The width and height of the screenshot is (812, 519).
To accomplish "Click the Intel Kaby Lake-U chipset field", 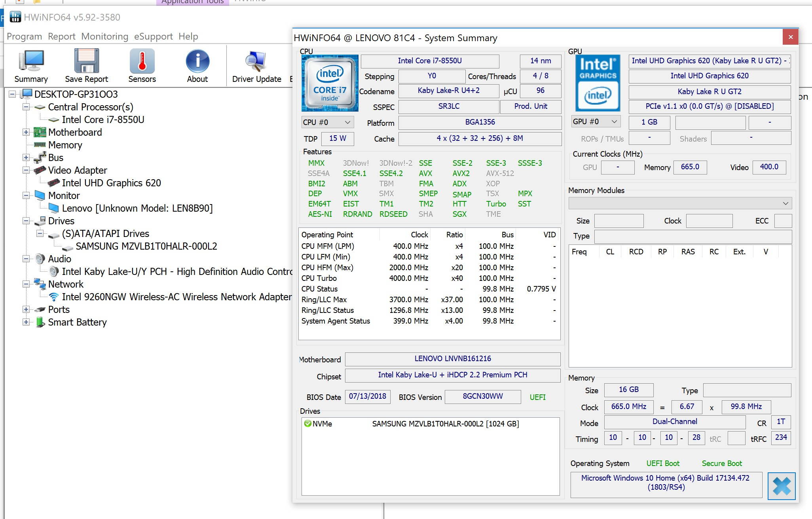I will (452, 375).
